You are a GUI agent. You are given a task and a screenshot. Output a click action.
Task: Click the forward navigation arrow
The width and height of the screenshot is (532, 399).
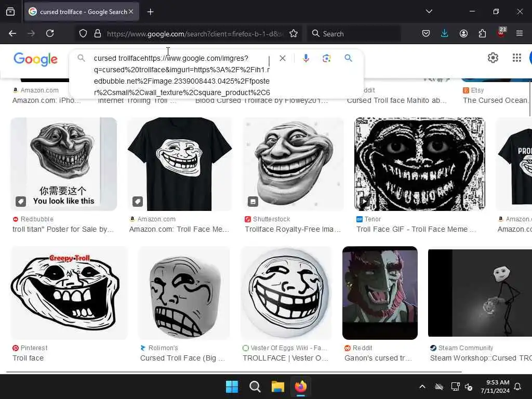click(31, 34)
